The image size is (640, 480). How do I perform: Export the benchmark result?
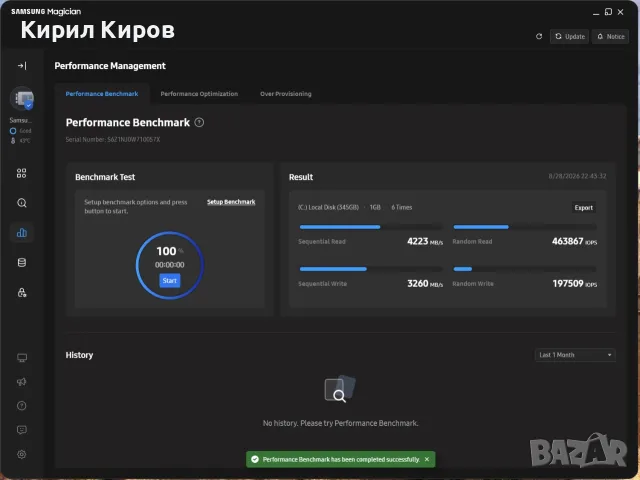(x=584, y=208)
